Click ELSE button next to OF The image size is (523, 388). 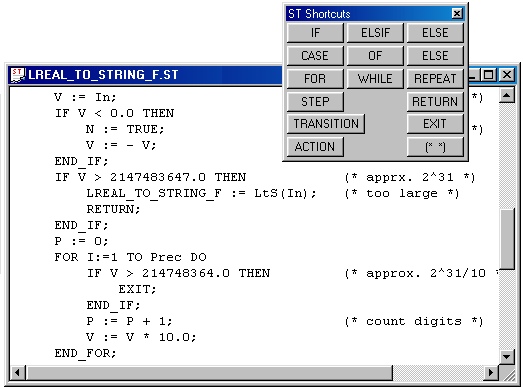435,55
